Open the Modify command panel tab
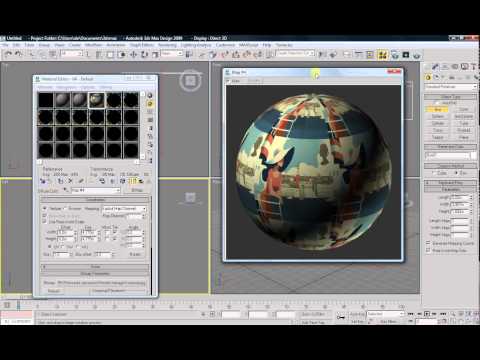This screenshot has height=360, width=480. (x=435, y=67)
